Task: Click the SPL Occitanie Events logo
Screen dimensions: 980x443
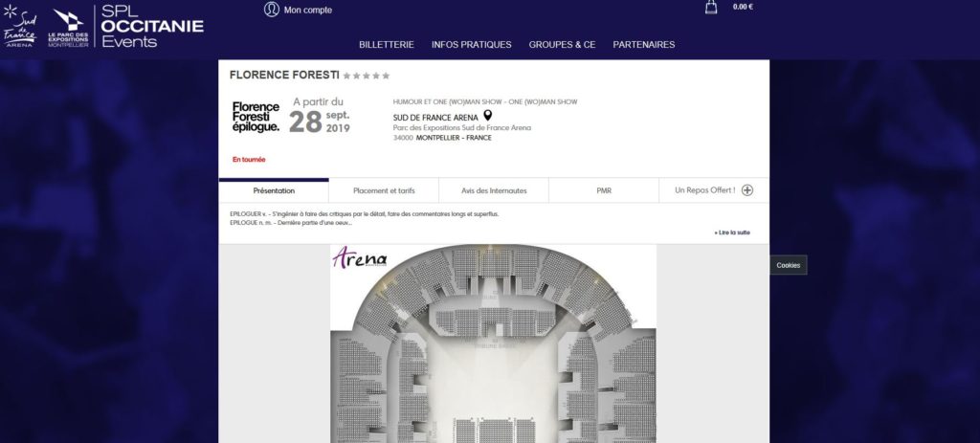Action: point(152,26)
